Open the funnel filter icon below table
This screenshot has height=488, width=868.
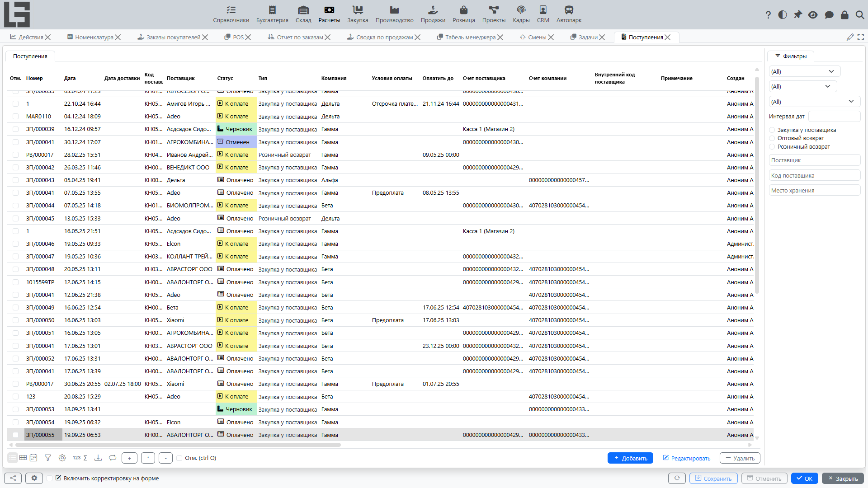(x=48, y=458)
